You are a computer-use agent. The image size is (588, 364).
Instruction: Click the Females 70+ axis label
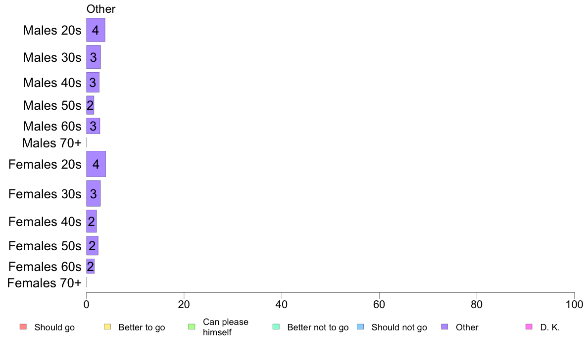[x=44, y=283]
